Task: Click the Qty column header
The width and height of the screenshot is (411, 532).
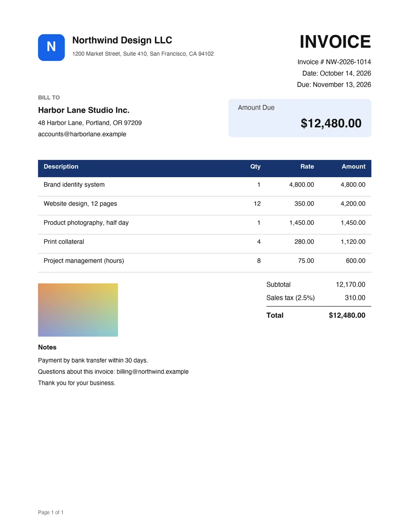Action: (255, 167)
